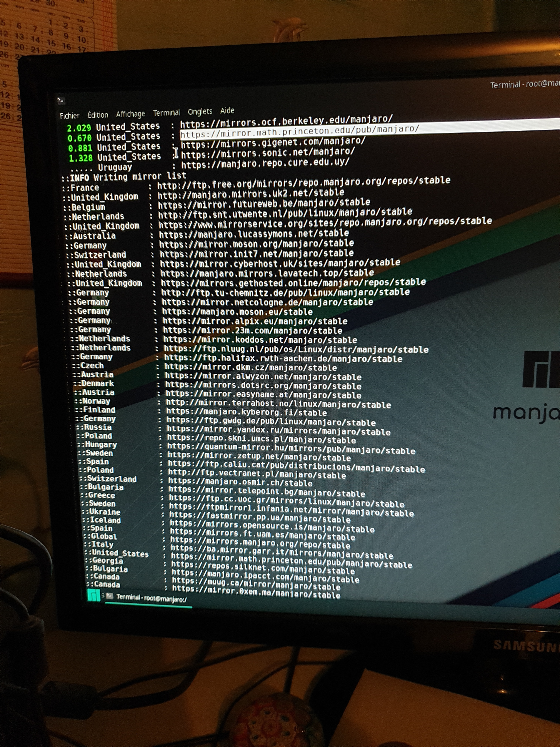Image resolution: width=560 pixels, height=747 pixels.
Task: Click the mirrors.ocf.berkeley.edu URL
Action: [x=286, y=121]
